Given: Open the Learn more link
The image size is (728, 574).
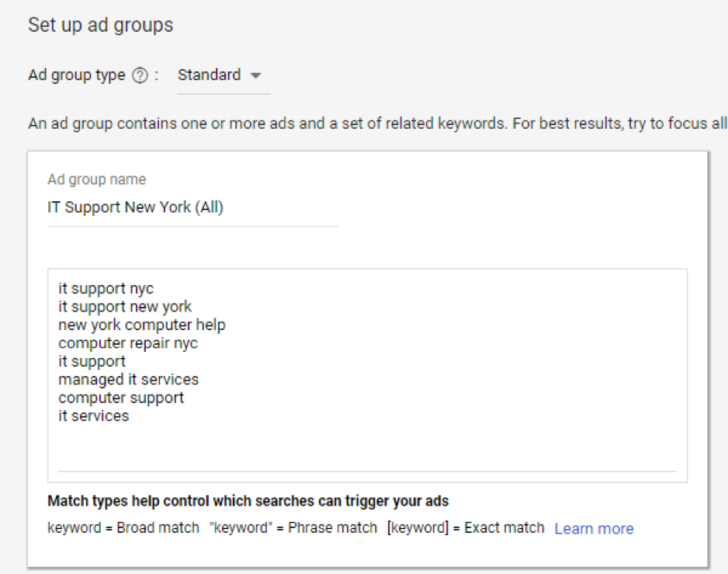Looking at the screenshot, I should tap(594, 528).
